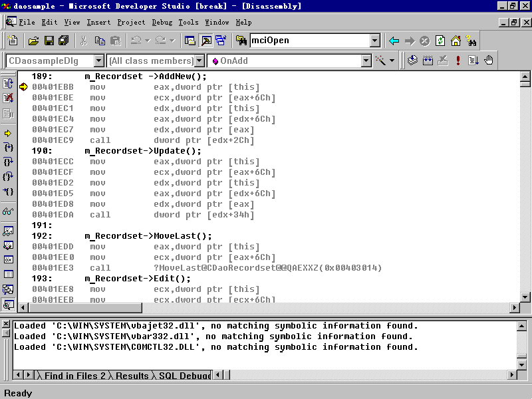Click the Window List icon
532x399 pixels.
point(221,41)
